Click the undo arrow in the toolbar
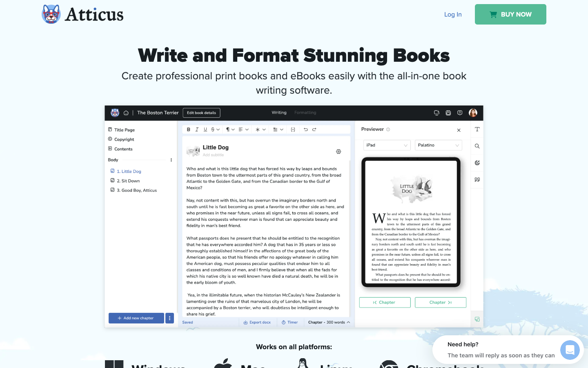 [306, 129]
